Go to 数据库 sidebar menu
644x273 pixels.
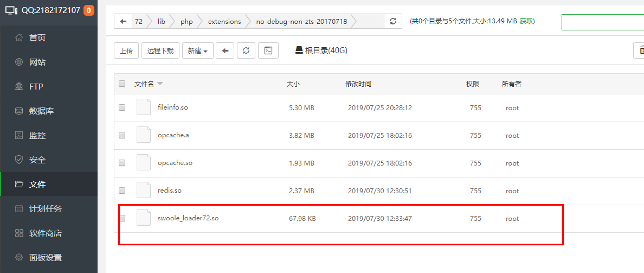[x=41, y=111]
